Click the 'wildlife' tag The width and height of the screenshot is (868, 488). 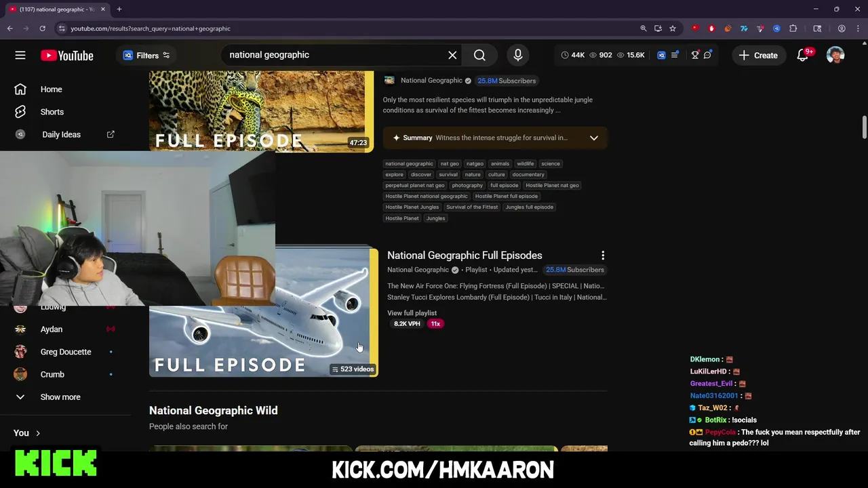[x=526, y=163]
